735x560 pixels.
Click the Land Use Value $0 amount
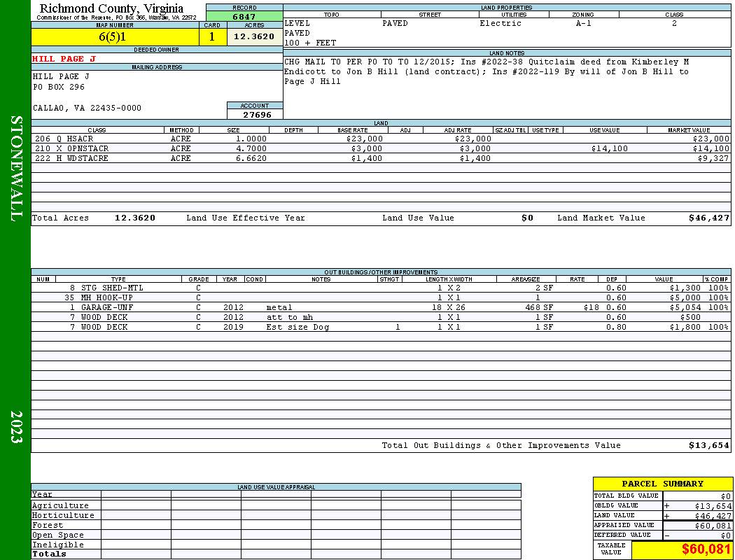(x=527, y=218)
